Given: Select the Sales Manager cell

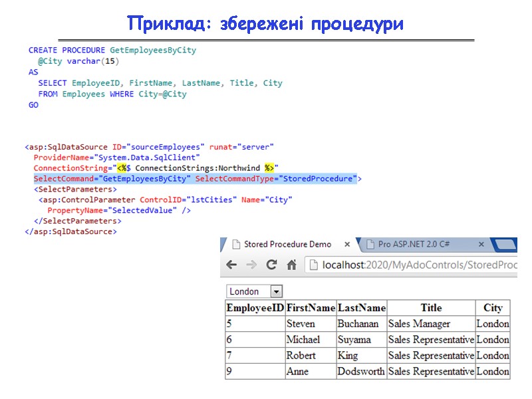Looking at the screenshot, I should 431,324.
